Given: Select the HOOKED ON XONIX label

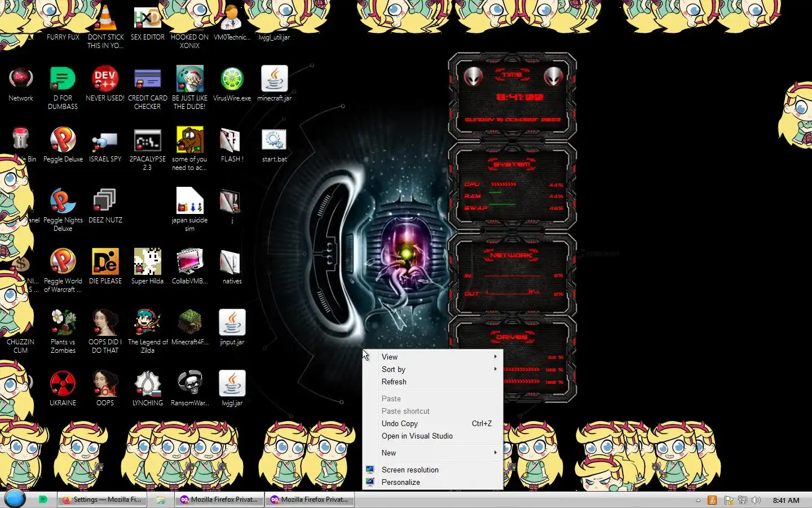Looking at the screenshot, I should point(189,41).
